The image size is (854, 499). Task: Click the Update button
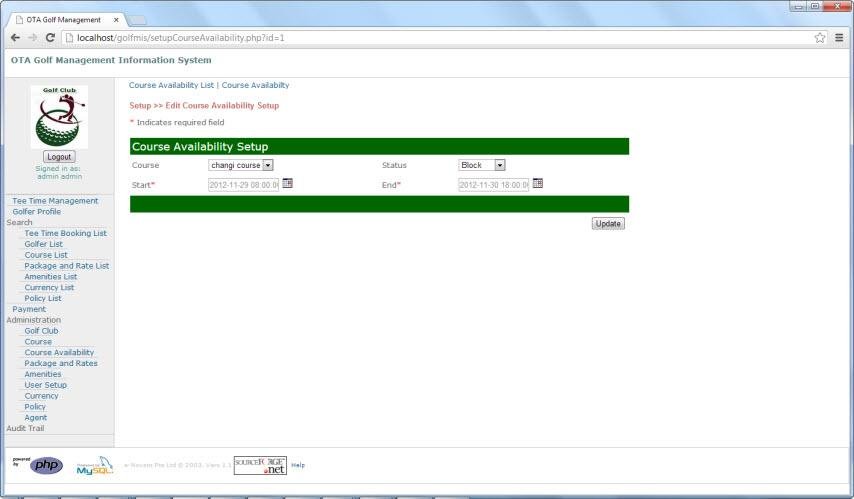pyautogui.click(x=608, y=223)
